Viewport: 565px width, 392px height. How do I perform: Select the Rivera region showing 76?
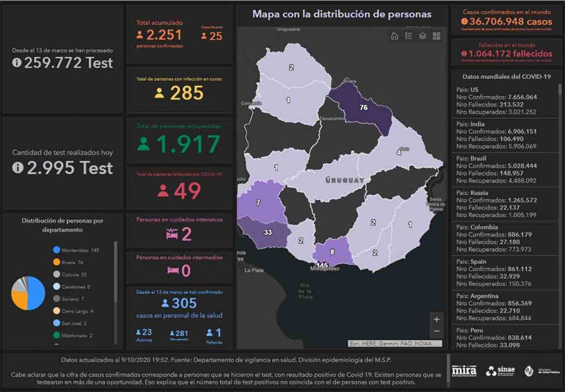click(363, 109)
